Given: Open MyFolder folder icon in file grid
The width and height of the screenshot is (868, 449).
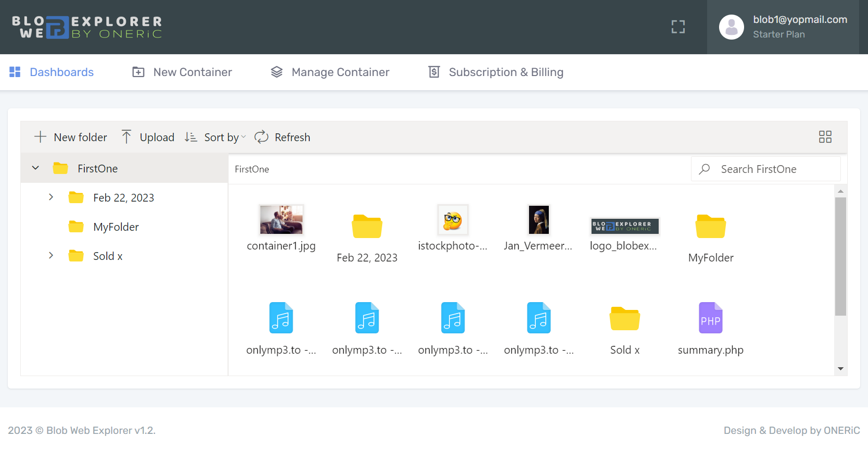Looking at the screenshot, I should pos(710,227).
